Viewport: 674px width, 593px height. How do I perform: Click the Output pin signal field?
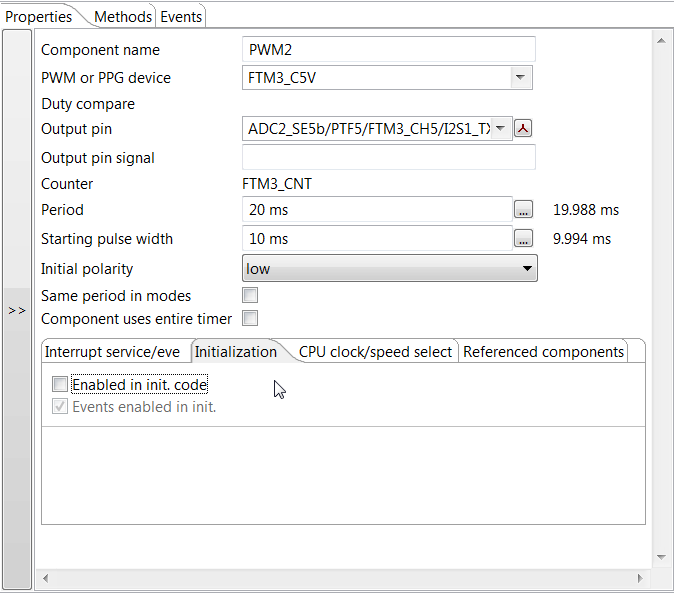pyautogui.click(x=389, y=158)
